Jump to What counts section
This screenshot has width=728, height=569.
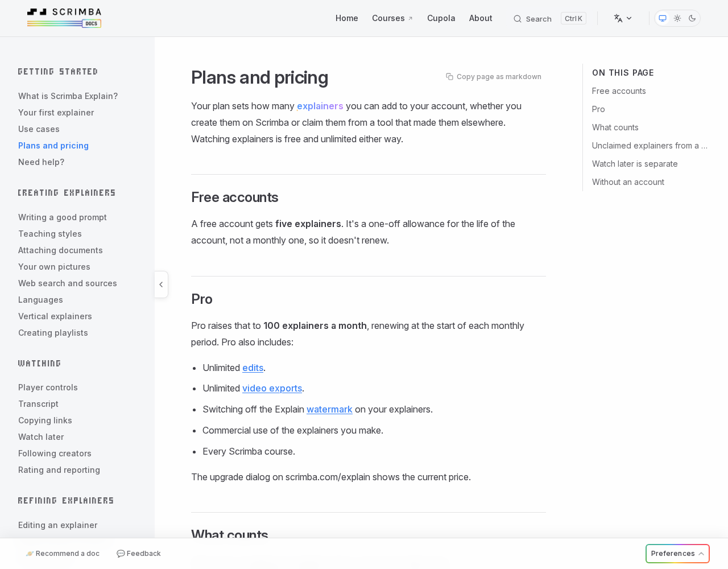tap(615, 127)
